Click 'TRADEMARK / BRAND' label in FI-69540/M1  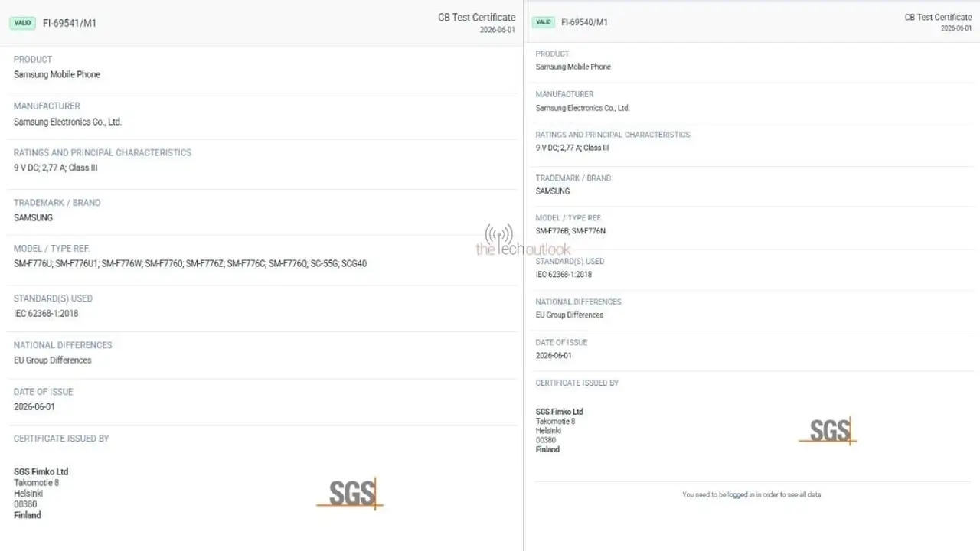pyautogui.click(x=573, y=178)
